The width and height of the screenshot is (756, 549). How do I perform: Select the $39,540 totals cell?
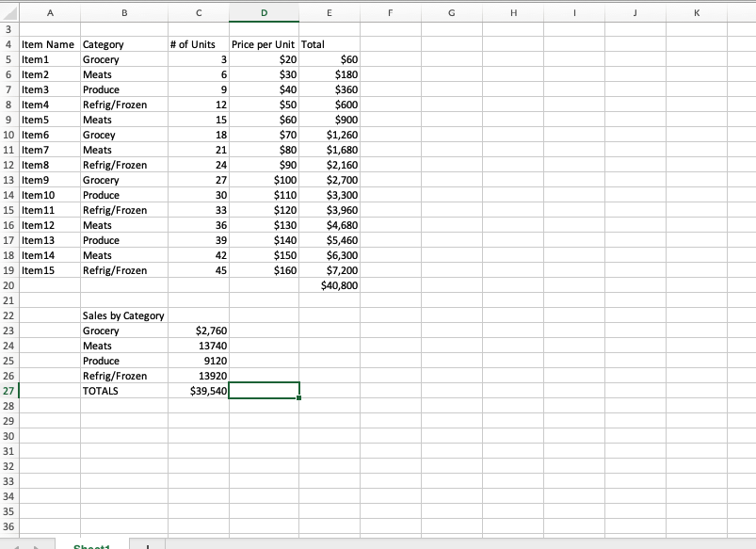199,391
